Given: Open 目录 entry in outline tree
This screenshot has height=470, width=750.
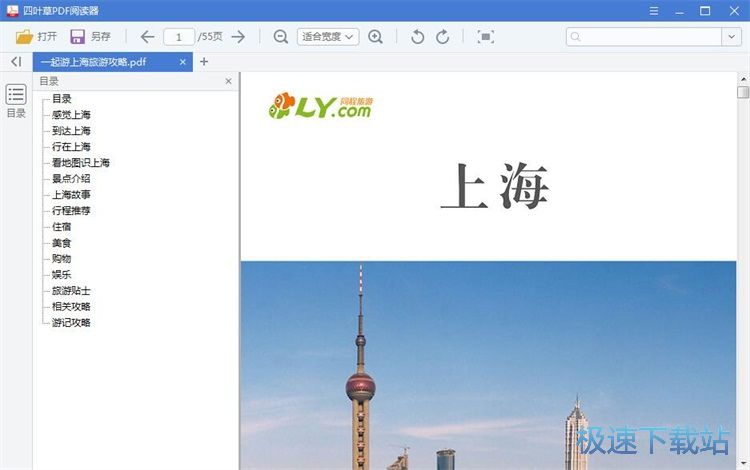Looking at the screenshot, I should tap(62, 99).
